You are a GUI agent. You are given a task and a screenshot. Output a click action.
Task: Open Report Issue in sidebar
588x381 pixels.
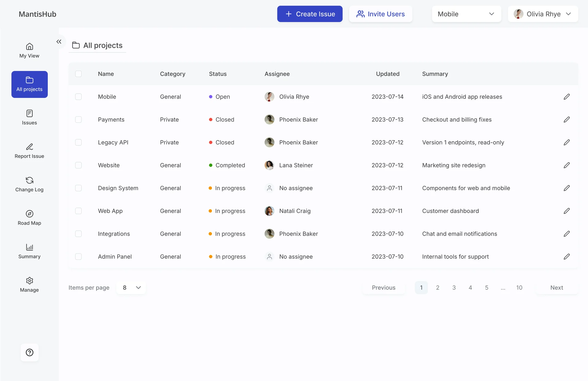click(x=29, y=151)
